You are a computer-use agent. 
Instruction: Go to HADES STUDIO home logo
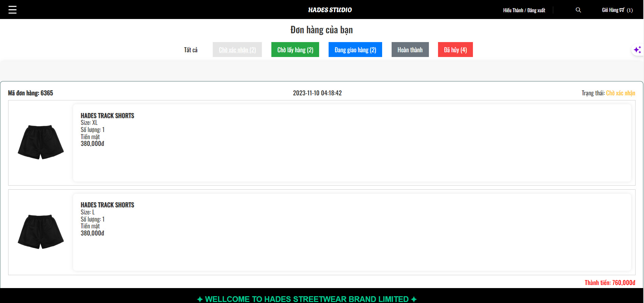point(330,10)
